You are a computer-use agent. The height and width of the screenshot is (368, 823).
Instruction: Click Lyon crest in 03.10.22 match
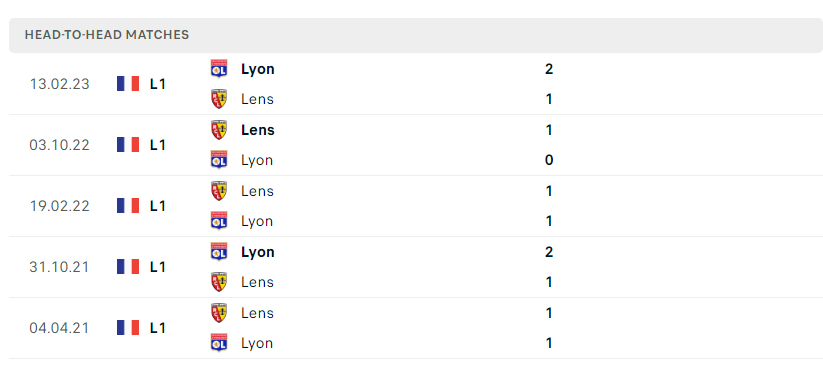coord(219,160)
